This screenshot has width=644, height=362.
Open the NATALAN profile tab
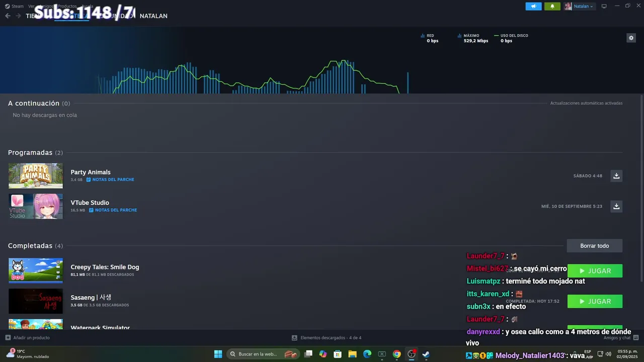(153, 16)
